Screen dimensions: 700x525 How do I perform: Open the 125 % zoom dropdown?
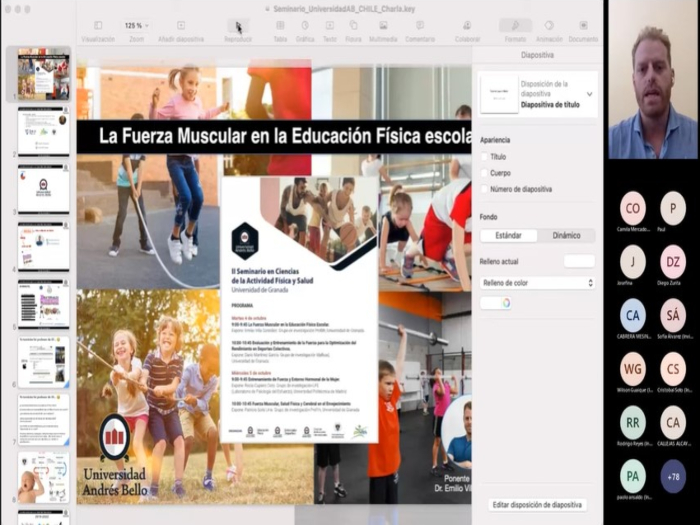[136, 25]
